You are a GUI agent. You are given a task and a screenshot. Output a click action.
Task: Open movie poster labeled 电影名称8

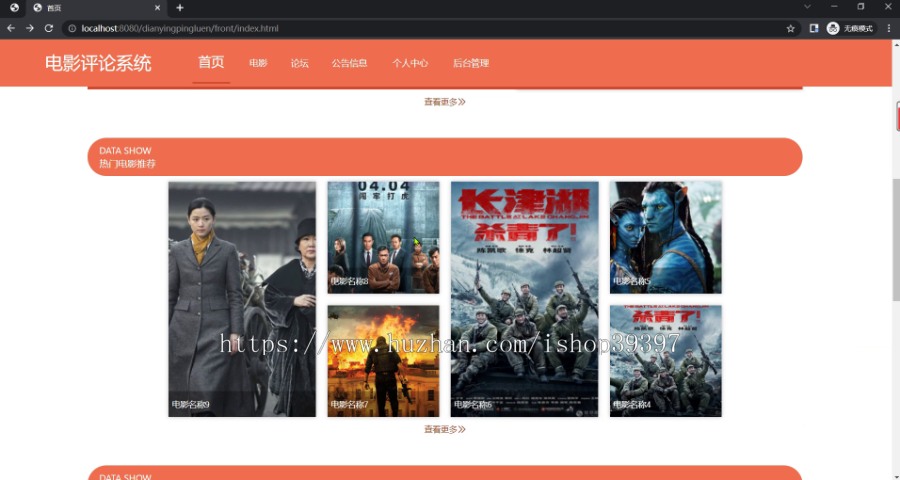(383, 238)
